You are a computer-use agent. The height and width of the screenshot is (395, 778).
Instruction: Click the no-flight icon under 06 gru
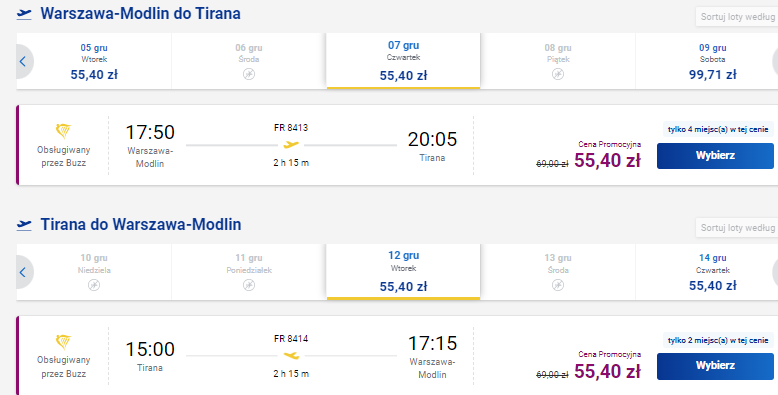coord(249,74)
